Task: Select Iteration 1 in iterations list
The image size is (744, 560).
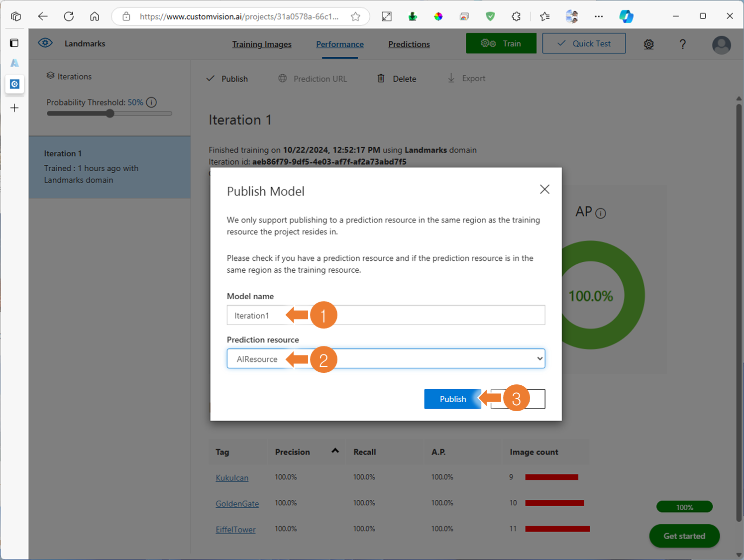Action: [109, 167]
